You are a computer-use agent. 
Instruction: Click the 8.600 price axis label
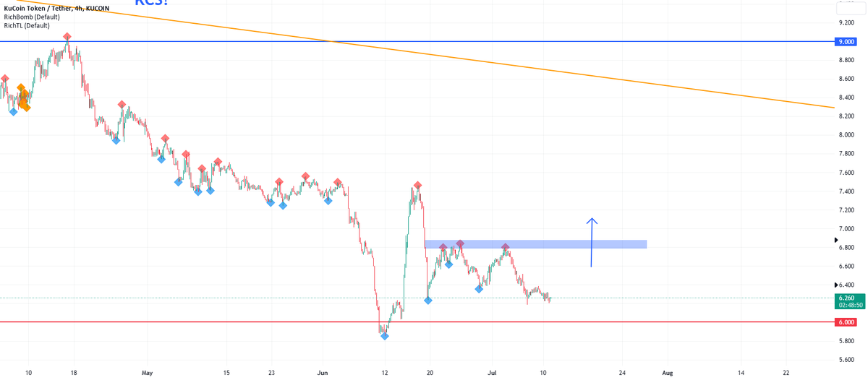click(x=846, y=79)
